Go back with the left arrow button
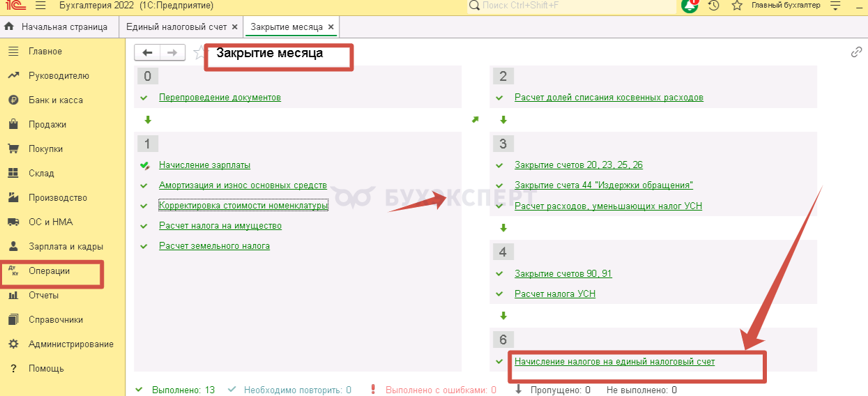Viewport: 868px width, 396px height. tap(147, 52)
